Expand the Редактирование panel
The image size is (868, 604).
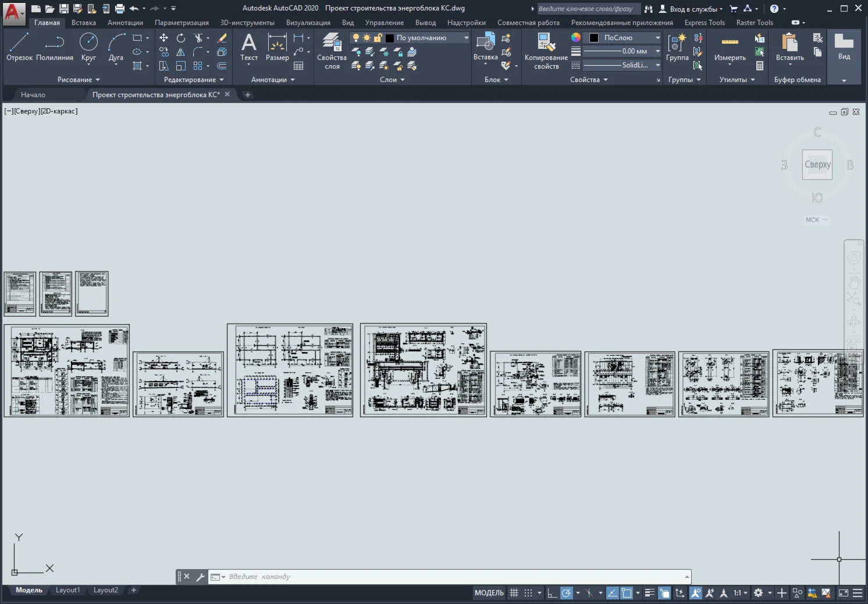coord(194,80)
